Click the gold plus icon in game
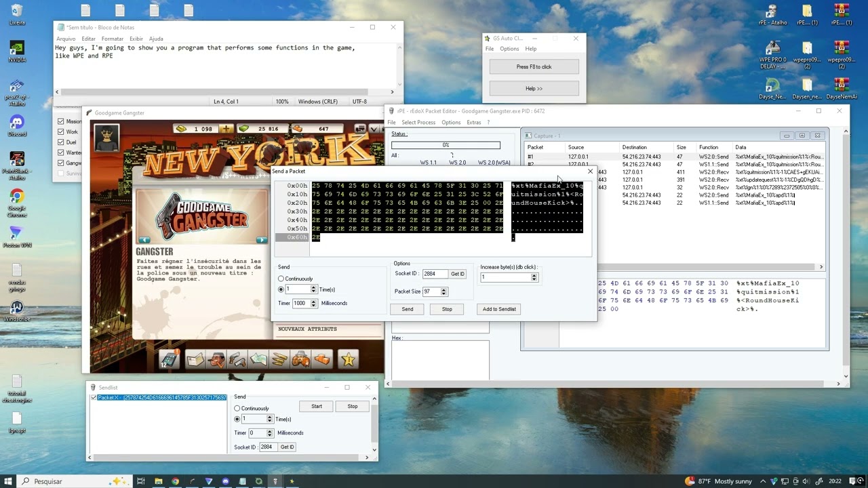 [x=226, y=129]
